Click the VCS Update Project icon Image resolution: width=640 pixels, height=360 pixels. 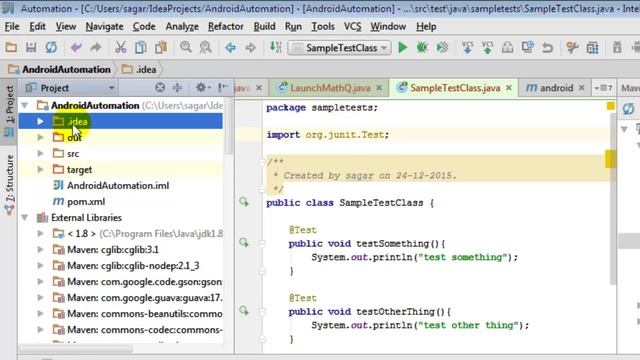click(467, 48)
